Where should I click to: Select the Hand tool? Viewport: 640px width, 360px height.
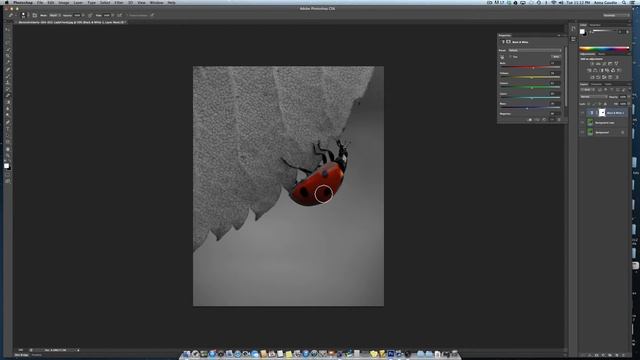(8, 149)
